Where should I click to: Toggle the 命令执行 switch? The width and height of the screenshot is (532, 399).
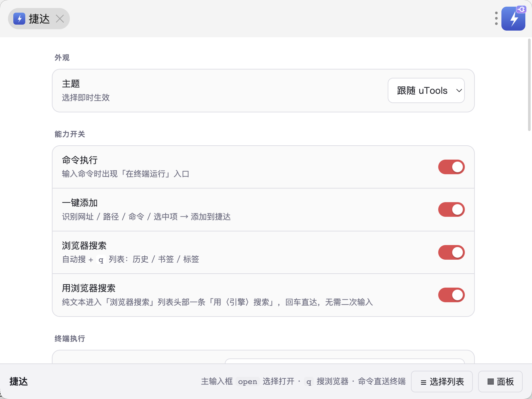(451, 167)
